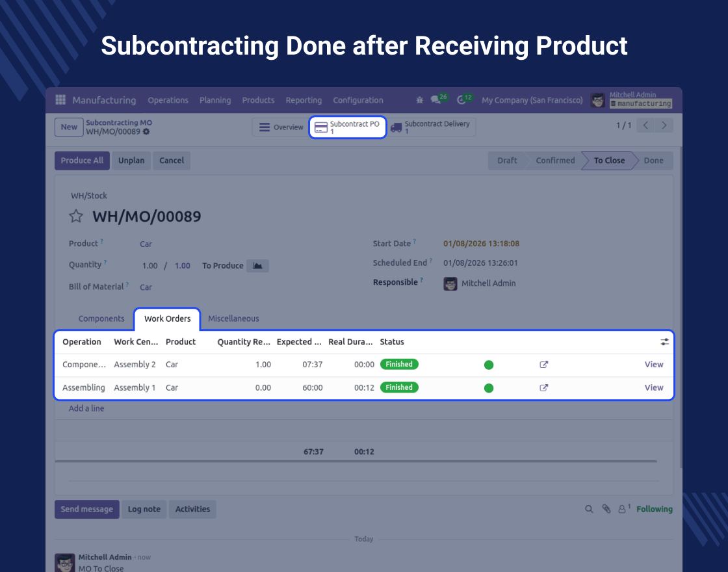Sort by the Status column header
728x572 pixels.
click(392, 342)
